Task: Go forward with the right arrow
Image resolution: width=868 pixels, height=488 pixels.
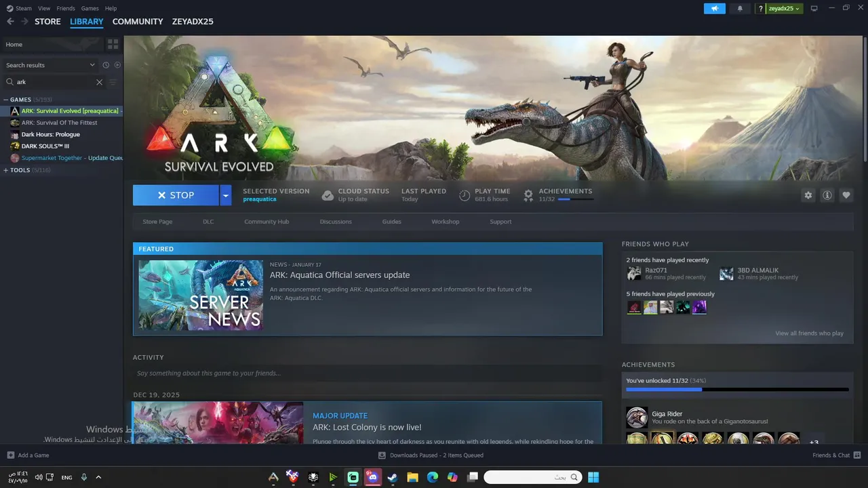Action: pyautogui.click(x=24, y=22)
